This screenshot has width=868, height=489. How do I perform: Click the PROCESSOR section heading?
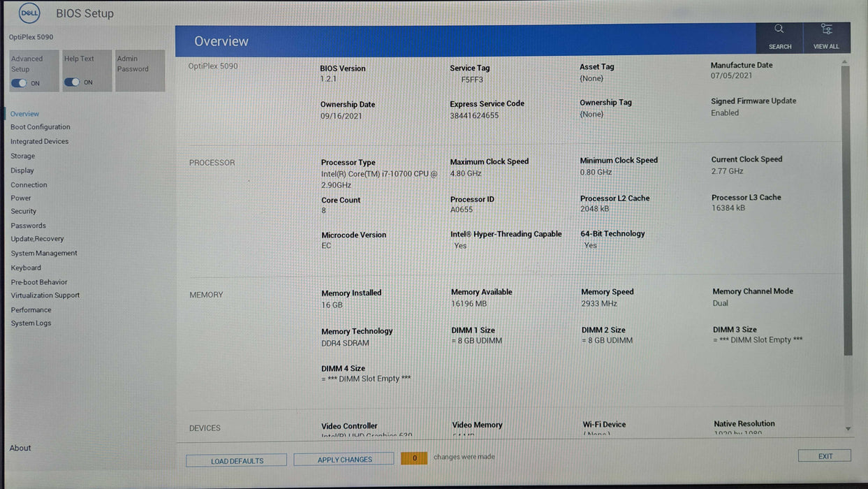tap(212, 163)
